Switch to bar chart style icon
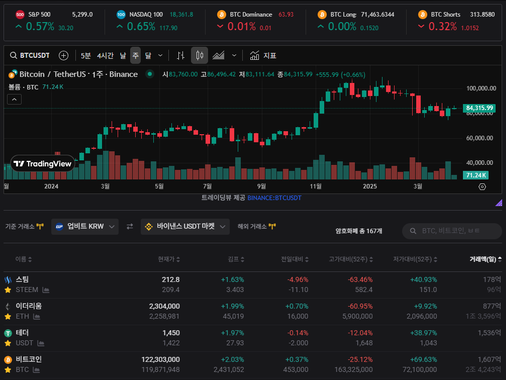The image size is (506, 380). coord(180,56)
